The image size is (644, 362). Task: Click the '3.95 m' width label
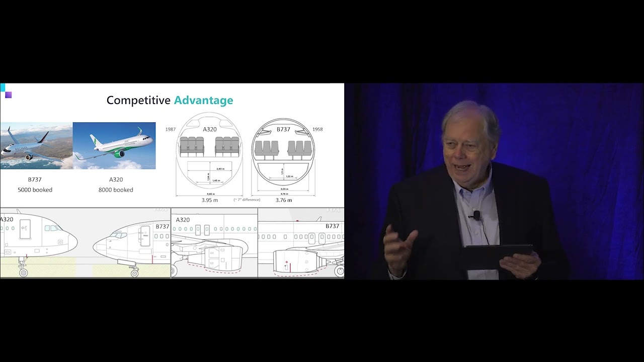point(210,200)
